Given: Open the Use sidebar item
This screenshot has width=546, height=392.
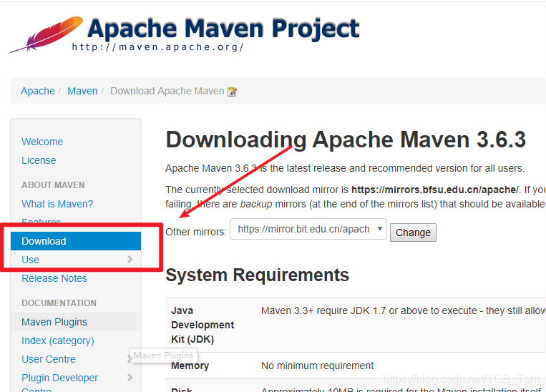Looking at the screenshot, I should [30, 260].
